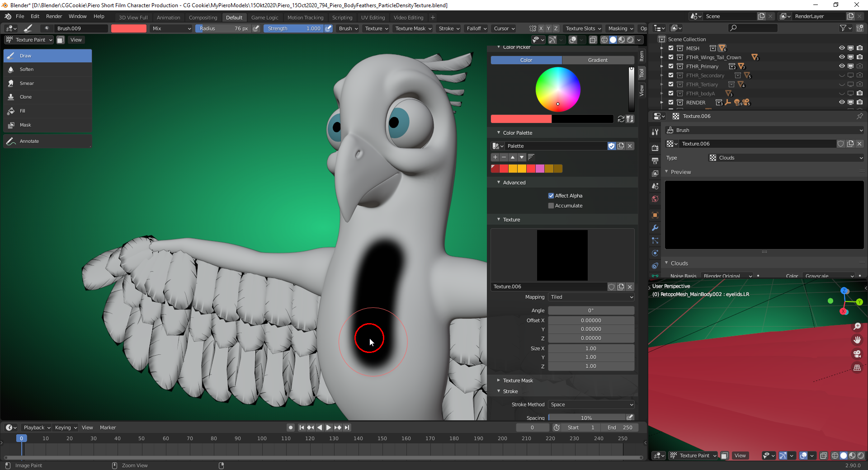
Task: Switch to the Gradient tab
Action: [598, 60]
